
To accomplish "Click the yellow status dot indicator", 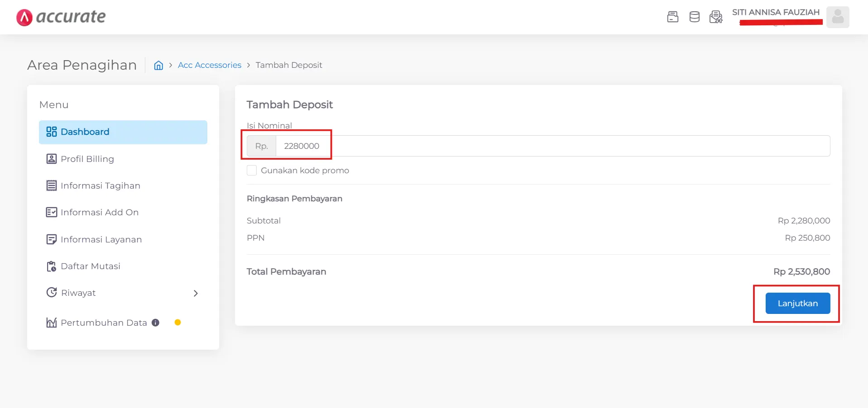I will pyautogui.click(x=177, y=323).
